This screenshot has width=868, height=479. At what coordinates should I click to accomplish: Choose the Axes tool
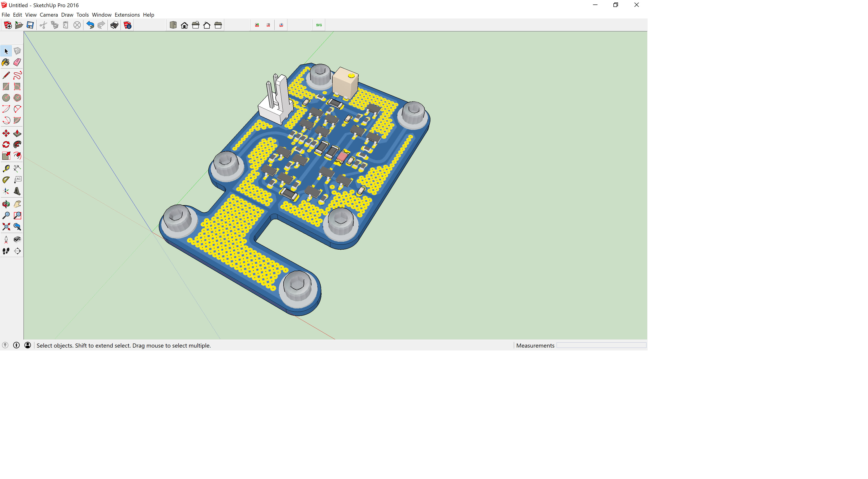(x=6, y=191)
